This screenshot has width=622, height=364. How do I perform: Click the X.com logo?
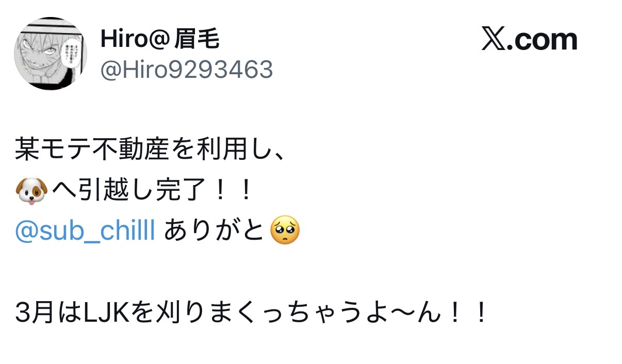tap(529, 40)
